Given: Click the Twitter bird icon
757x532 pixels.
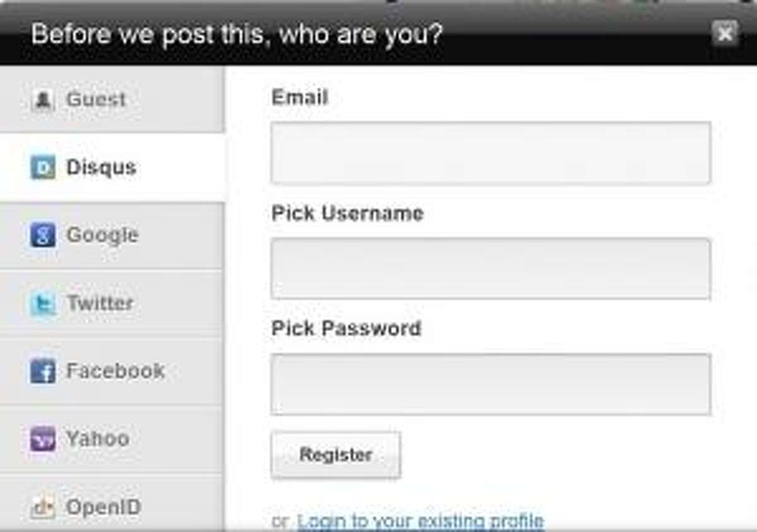Looking at the screenshot, I should 42,303.
